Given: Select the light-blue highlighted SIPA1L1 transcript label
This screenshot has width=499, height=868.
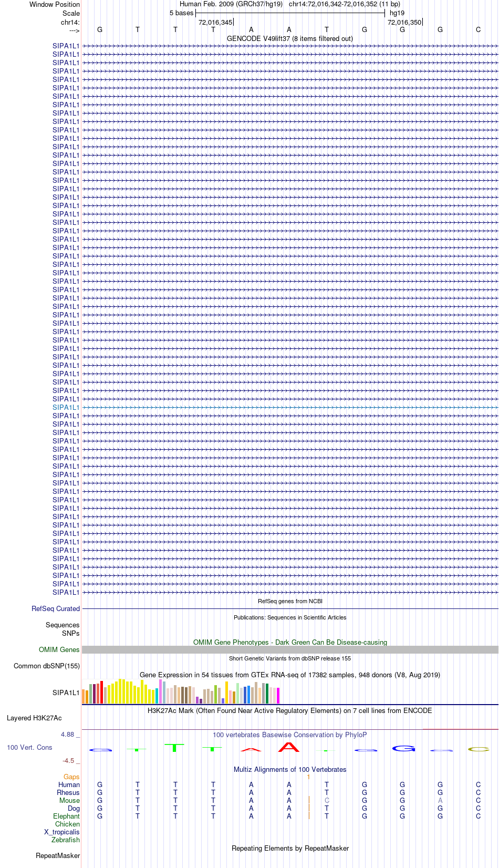Looking at the screenshot, I should click(x=66, y=407).
